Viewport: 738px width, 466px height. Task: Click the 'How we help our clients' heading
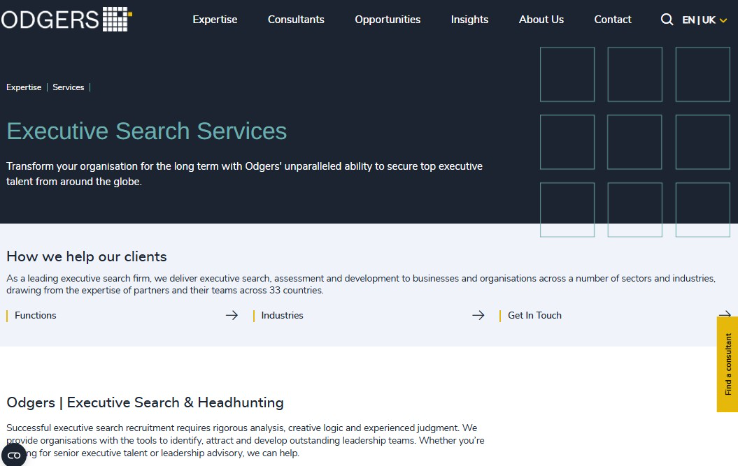pyautogui.click(x=87, y=257)
